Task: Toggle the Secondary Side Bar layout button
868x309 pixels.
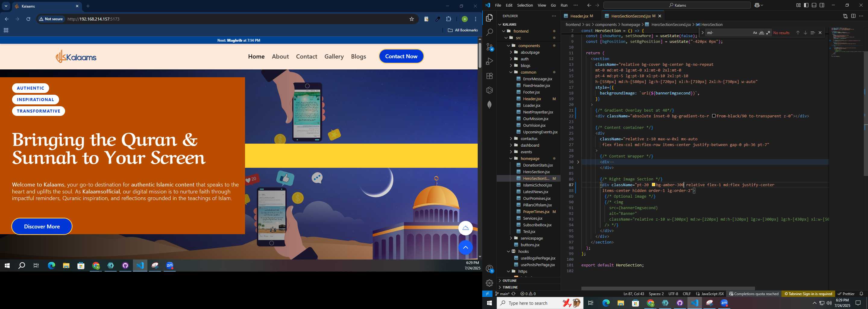Action: click(x=822, y=5)
